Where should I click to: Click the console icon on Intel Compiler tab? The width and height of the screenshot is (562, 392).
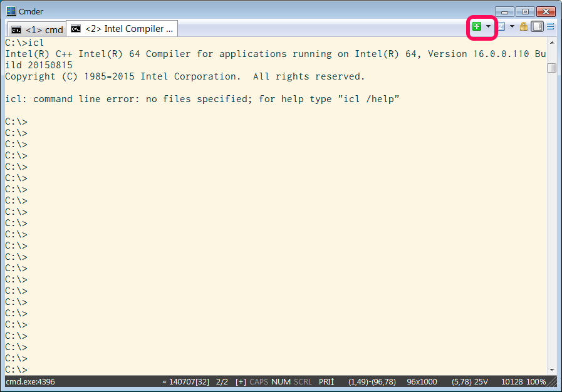76,29
